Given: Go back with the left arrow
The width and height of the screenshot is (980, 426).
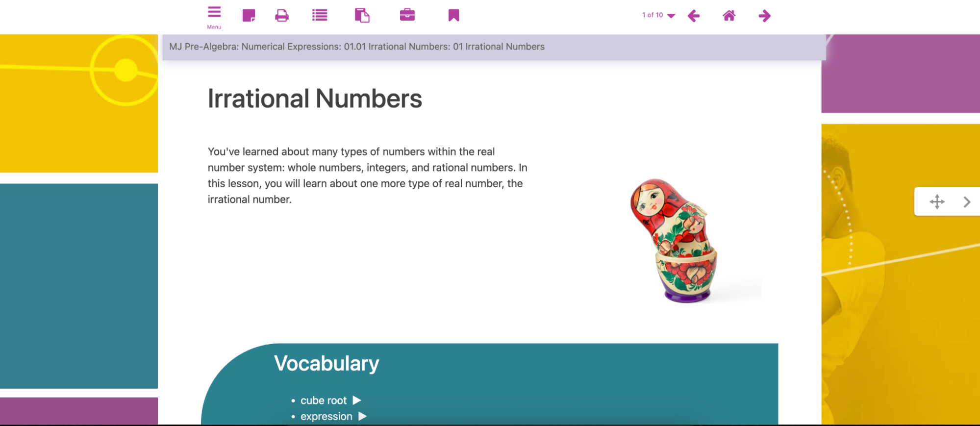Looking at the screenshot, I should pyautogui.click(x=693, y=16).
